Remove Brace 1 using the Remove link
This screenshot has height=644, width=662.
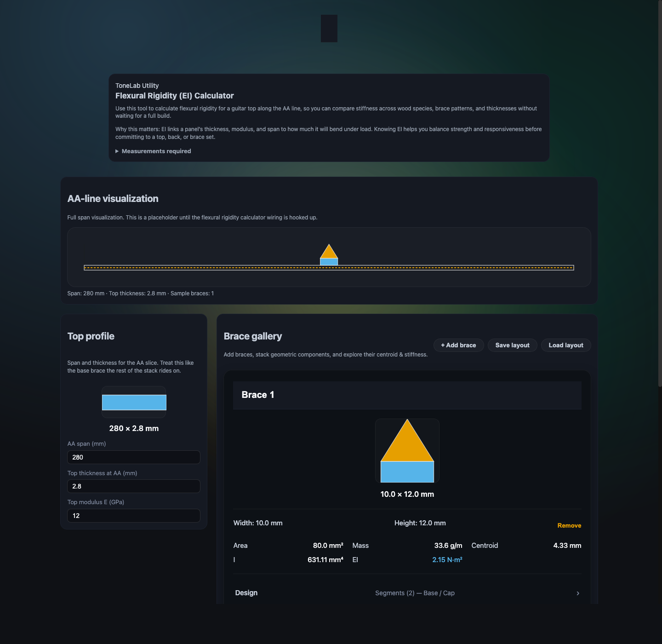pyautogui.click(x=569, y=525)
